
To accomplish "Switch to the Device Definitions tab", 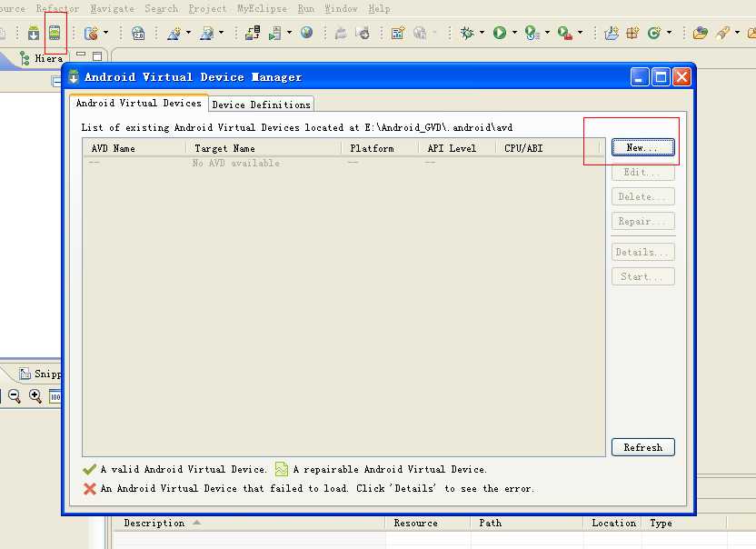I will click(262, 105).
